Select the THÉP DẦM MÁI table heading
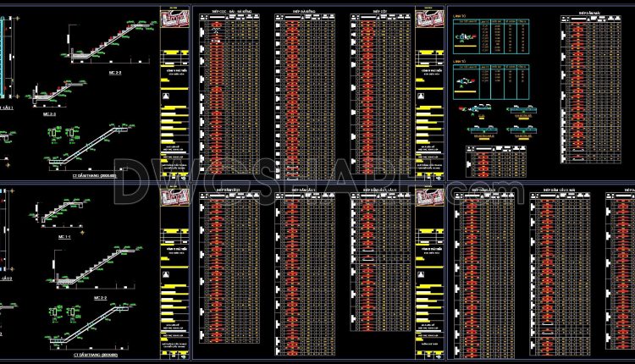Image resolution: width=635 pixels, height=364 pixels. (x=589, y=13)
